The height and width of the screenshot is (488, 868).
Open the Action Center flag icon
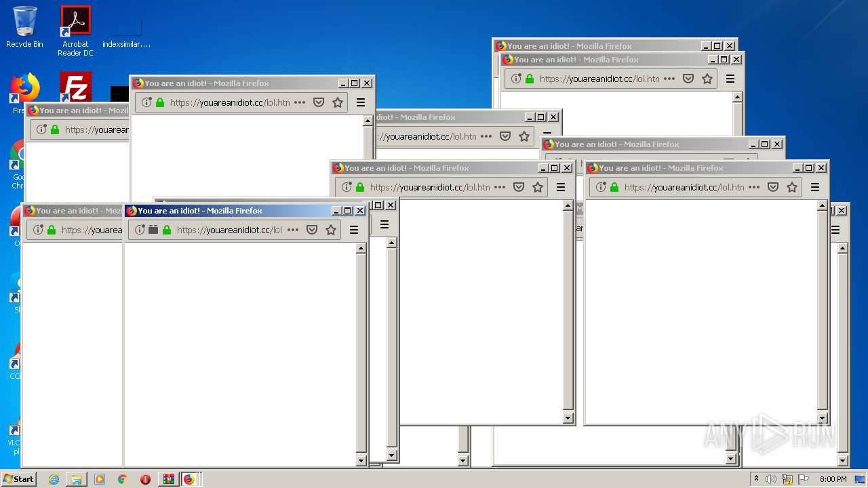[x=803, y=479]
